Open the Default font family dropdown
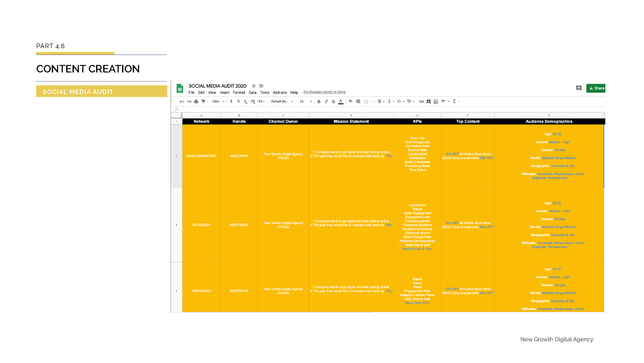The height and width of the screenshot is (363, 644). point(282,101)
